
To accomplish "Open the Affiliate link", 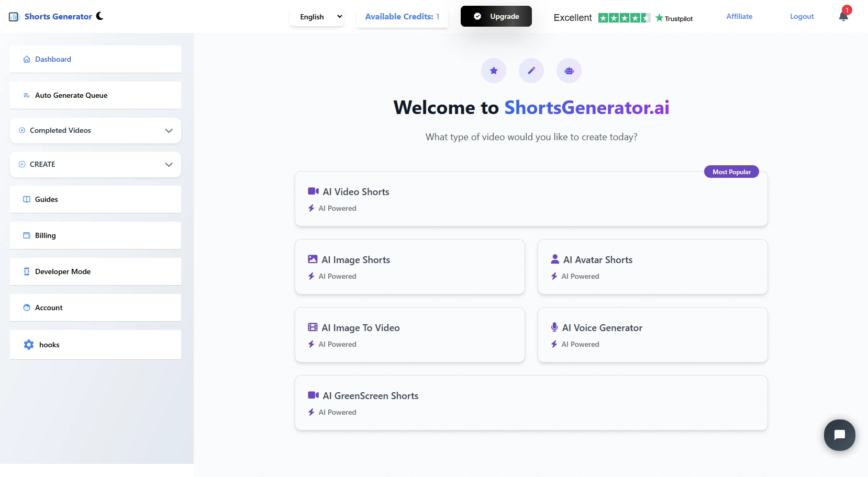I will (739, 16).
